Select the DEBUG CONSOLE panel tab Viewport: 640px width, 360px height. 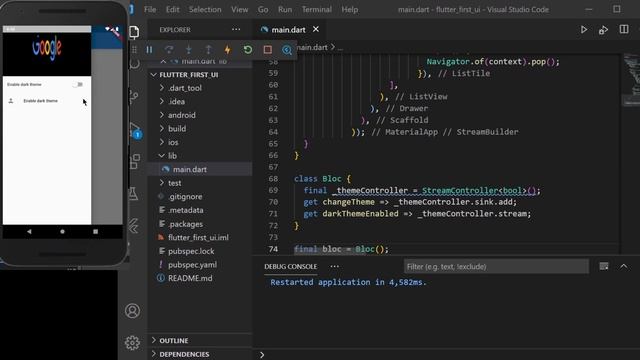(x=290, y=267)
